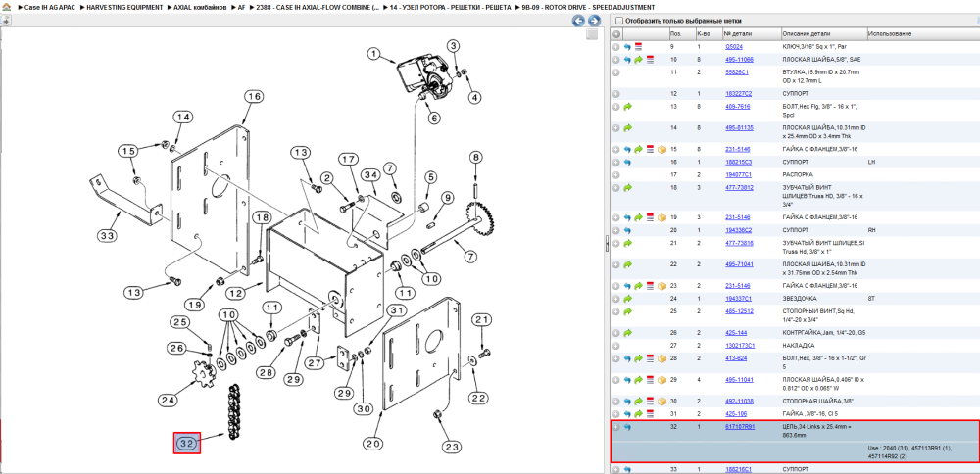Open 'AXIAL комбайнов' breadcrumb

[x=199, y=7]
